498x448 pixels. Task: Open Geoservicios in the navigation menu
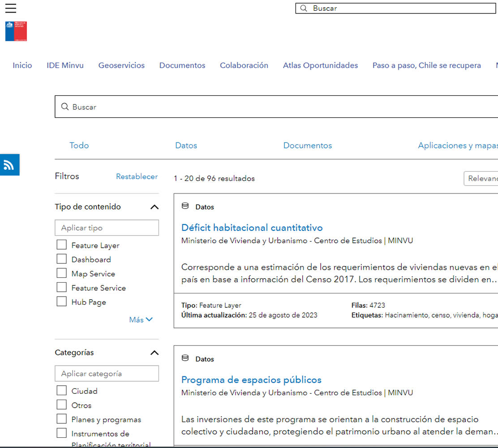click(121, 65)
